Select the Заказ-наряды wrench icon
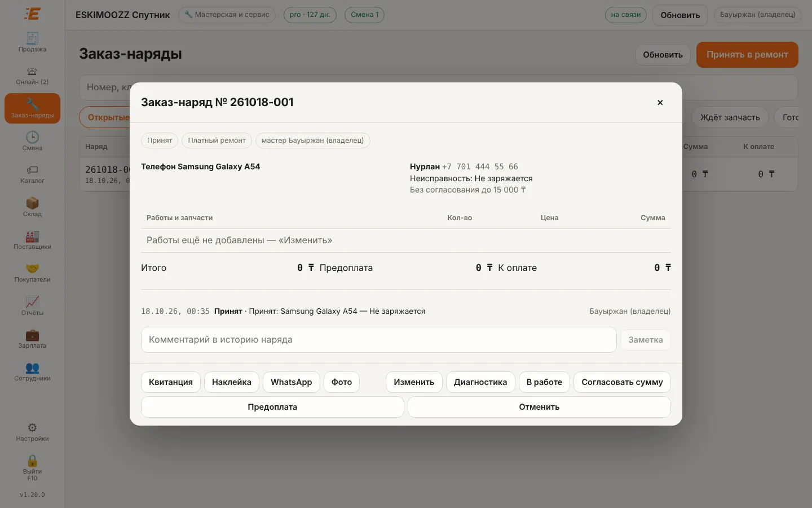This screenshot has width=812, height=508. [32, 108]
